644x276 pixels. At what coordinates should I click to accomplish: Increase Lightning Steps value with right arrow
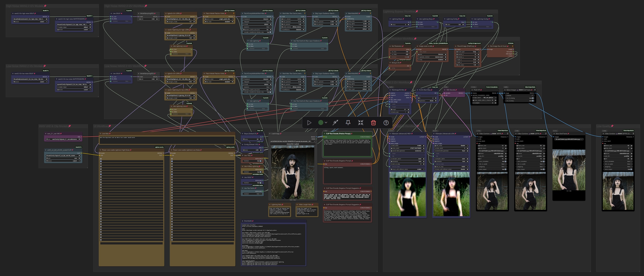point(409,25)
